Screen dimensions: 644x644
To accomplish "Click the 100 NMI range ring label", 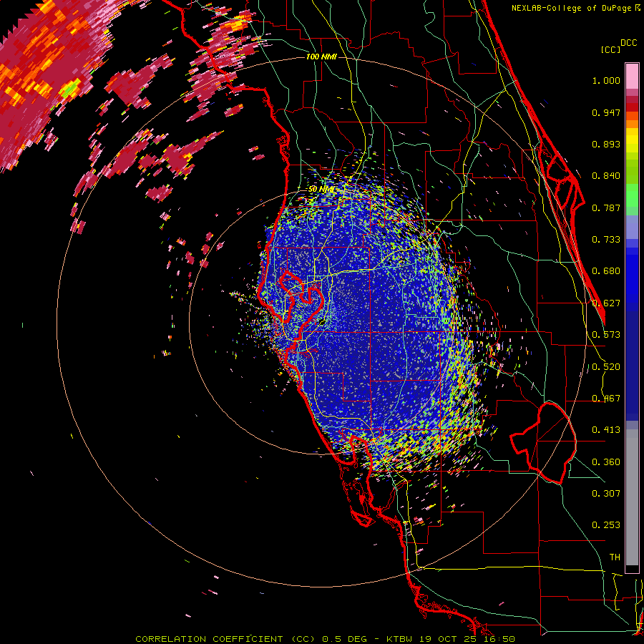I will point(321,57).
